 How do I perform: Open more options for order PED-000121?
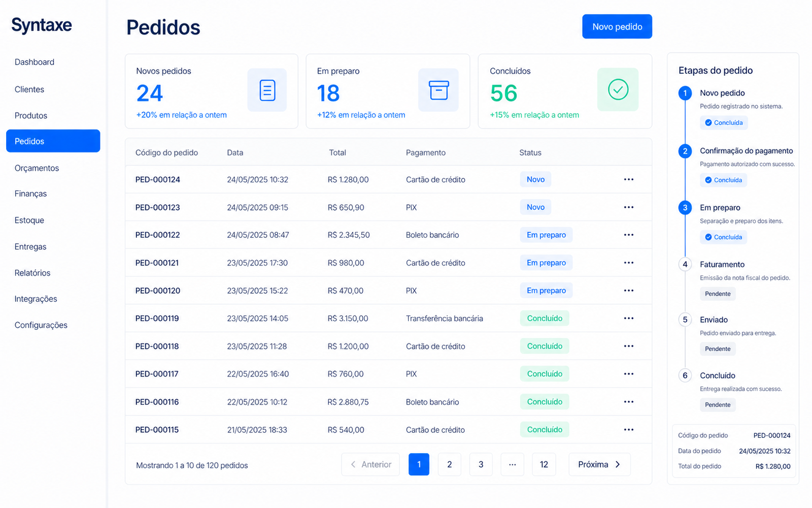(x=629, y=263)
